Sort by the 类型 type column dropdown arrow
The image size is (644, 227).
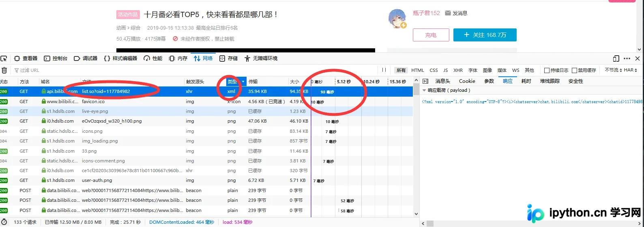[x=243, y=82]
